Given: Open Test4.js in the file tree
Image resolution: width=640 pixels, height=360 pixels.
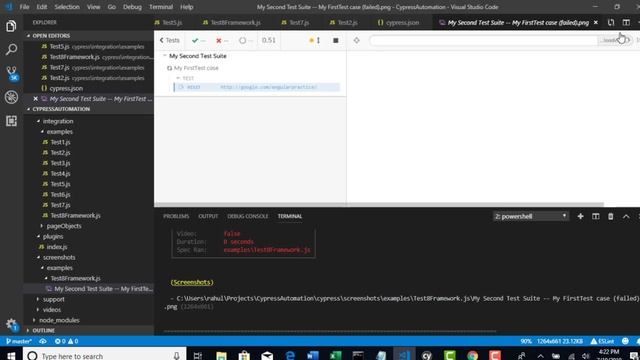Looking at the screenshot, I should (60, 173).
